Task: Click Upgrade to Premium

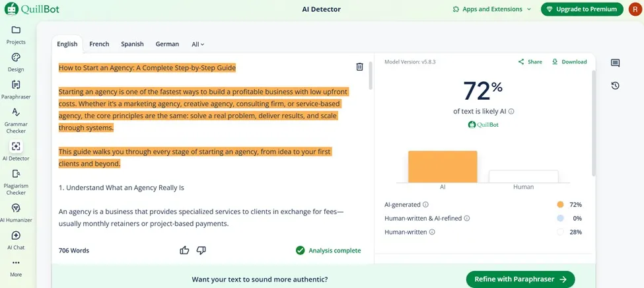Action: 582,9
